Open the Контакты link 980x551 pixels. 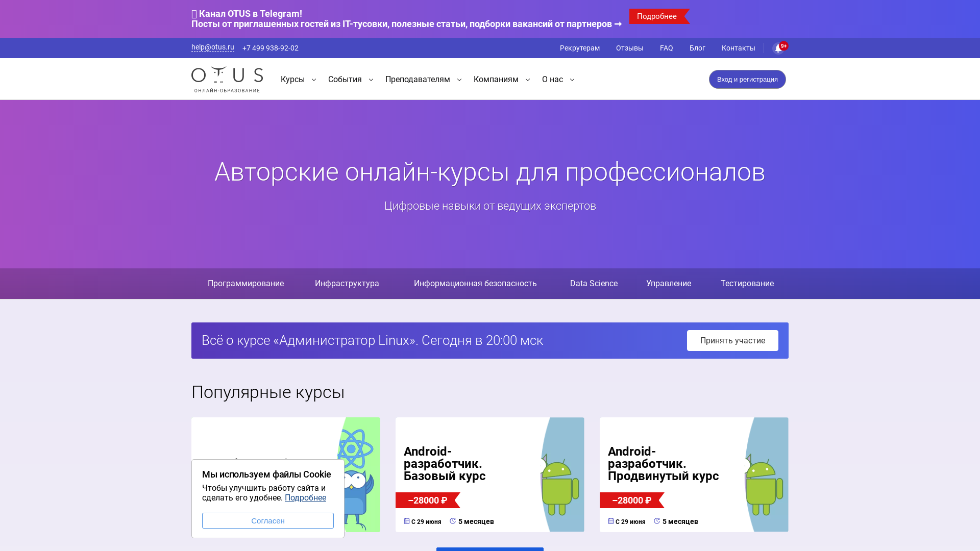click(739, 48)
